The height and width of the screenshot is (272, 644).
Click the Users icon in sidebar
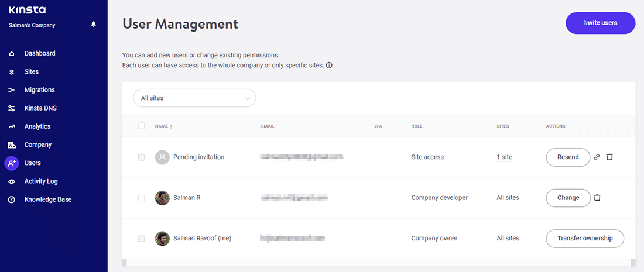tap(12, 163)
